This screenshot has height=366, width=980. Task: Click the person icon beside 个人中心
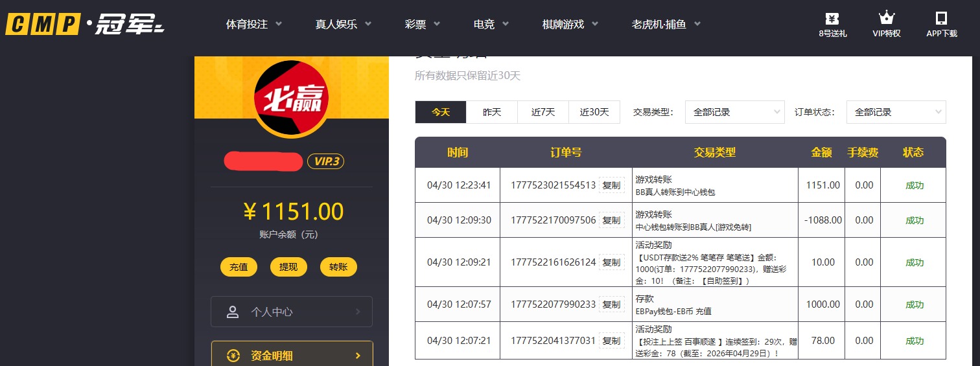point(233,312)
